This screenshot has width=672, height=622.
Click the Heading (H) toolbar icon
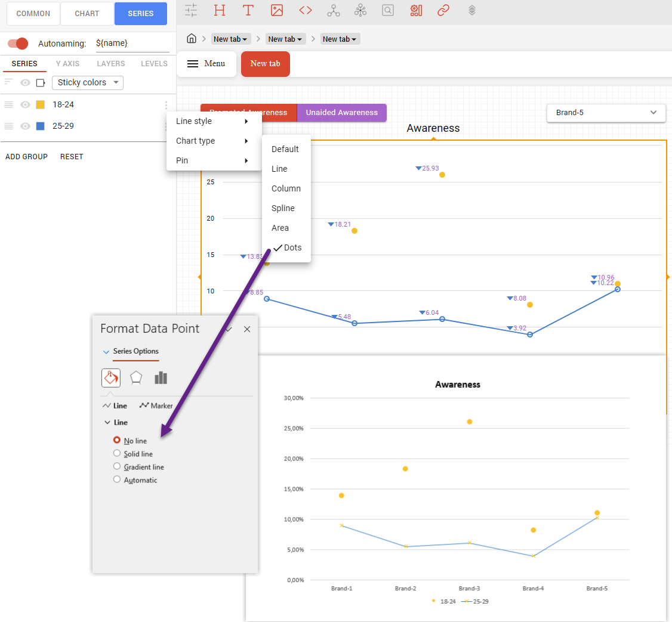[220, 10]
